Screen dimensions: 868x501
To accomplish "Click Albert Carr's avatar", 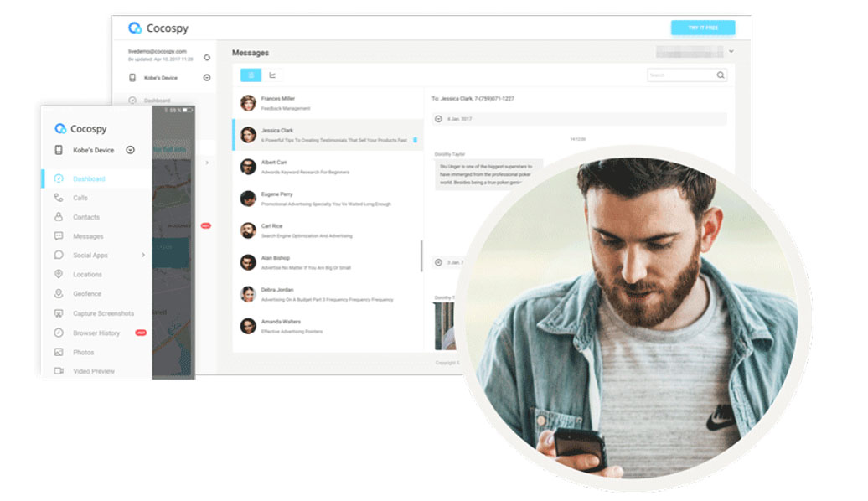I will tap(248, 167).
